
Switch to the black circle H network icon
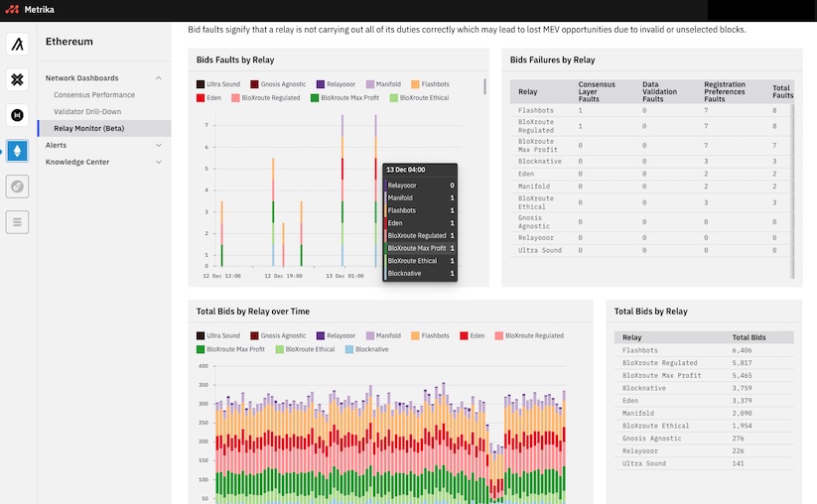click(18, 115)
